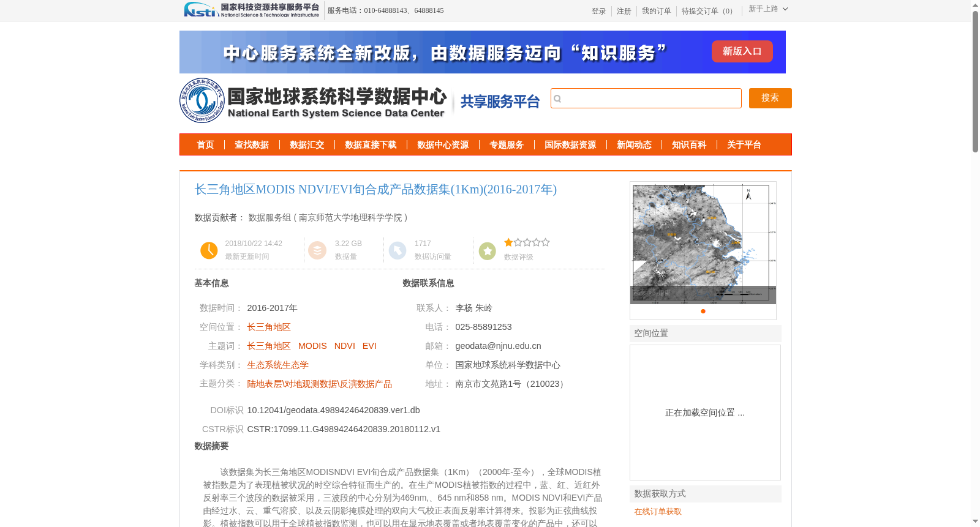Click the address 南京市文苑路1号（210023）

(x=511, y=384)
